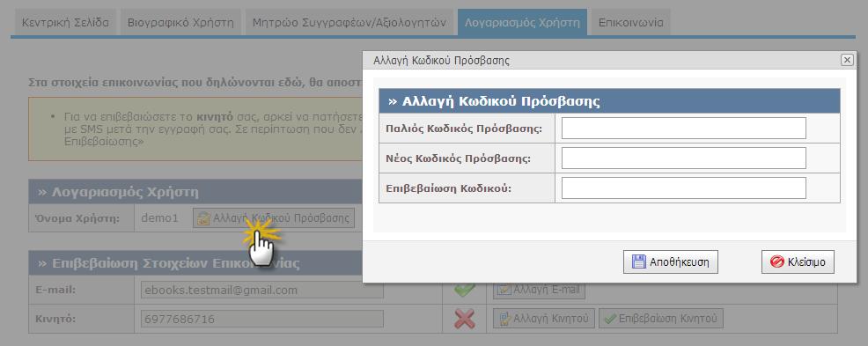Click the blue Αλλαγή Κωδικού Πρόσβασης form header
Image resolution: width=868 pixels, height=346 pixels.
pyautogui.click(x=609, y=101)
